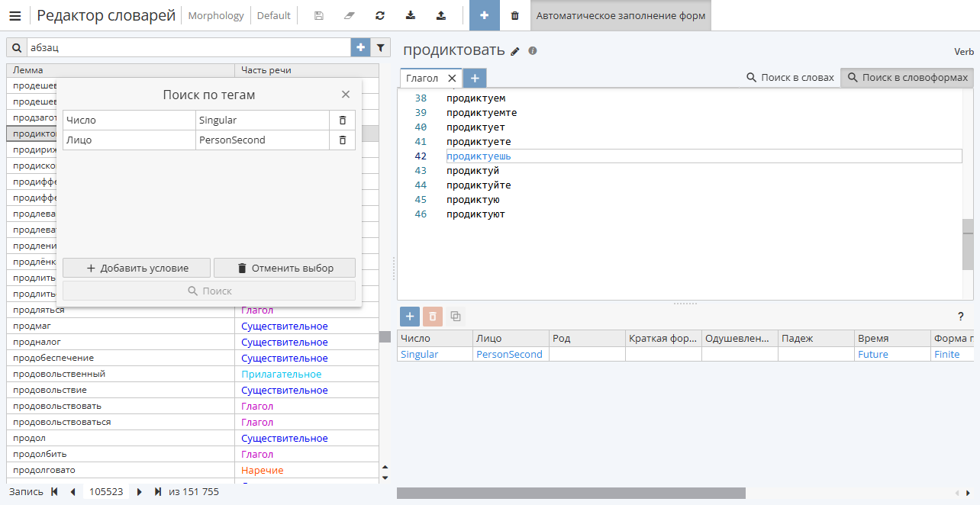Viewport: 980px width, 505px height.
Task: Click the PersonSecond cell in the tags table
Action: pos(509,354)
